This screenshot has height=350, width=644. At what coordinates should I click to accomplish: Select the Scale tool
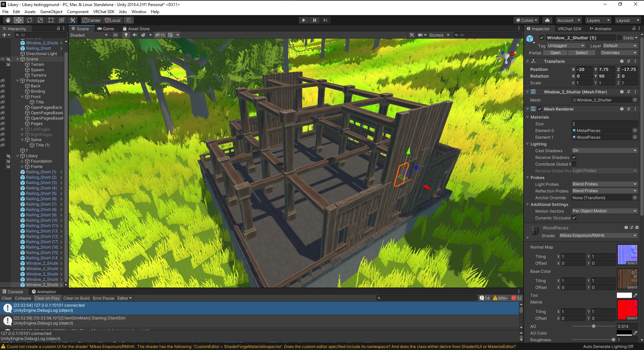[40, 20]
